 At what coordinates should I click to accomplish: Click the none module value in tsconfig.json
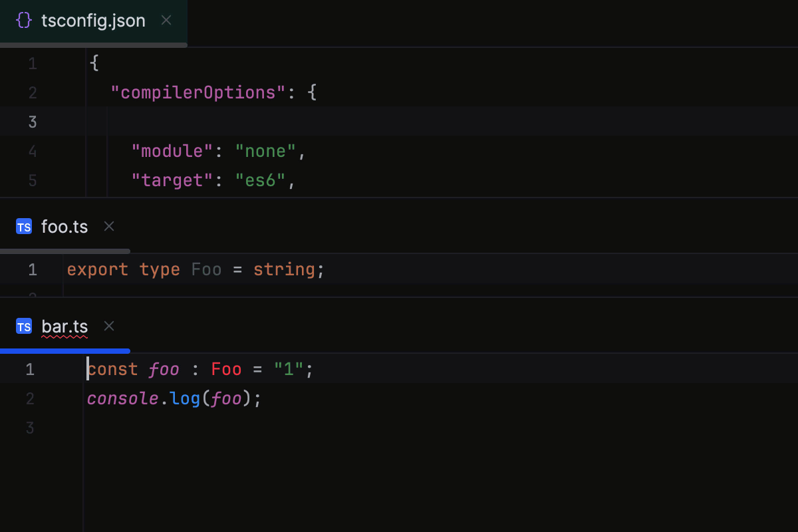point(264,150)
